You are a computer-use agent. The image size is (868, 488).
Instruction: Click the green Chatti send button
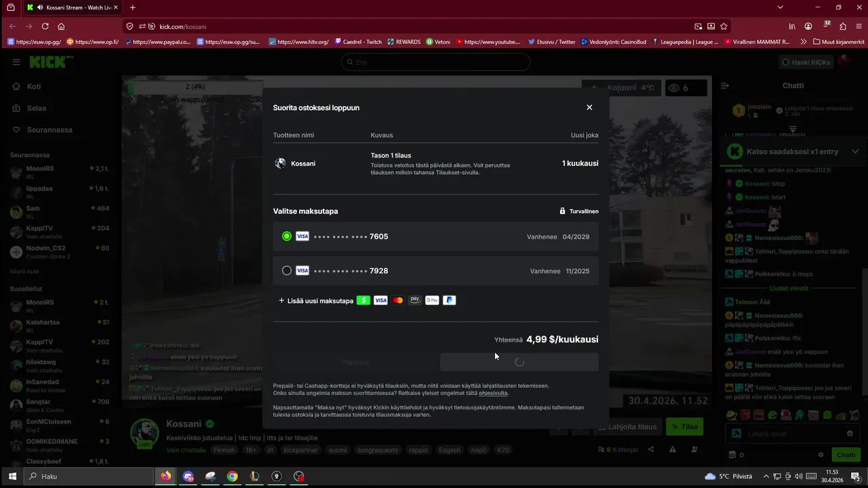[x=846, y=455]
